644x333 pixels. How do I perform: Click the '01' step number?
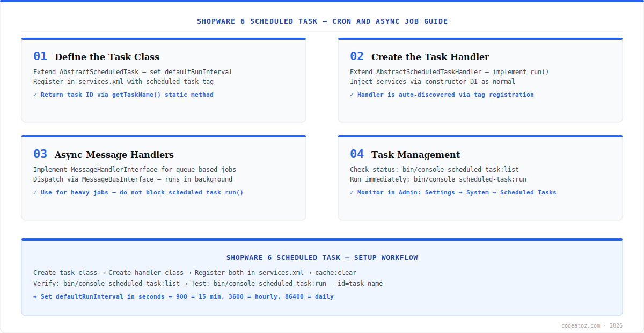40,56
